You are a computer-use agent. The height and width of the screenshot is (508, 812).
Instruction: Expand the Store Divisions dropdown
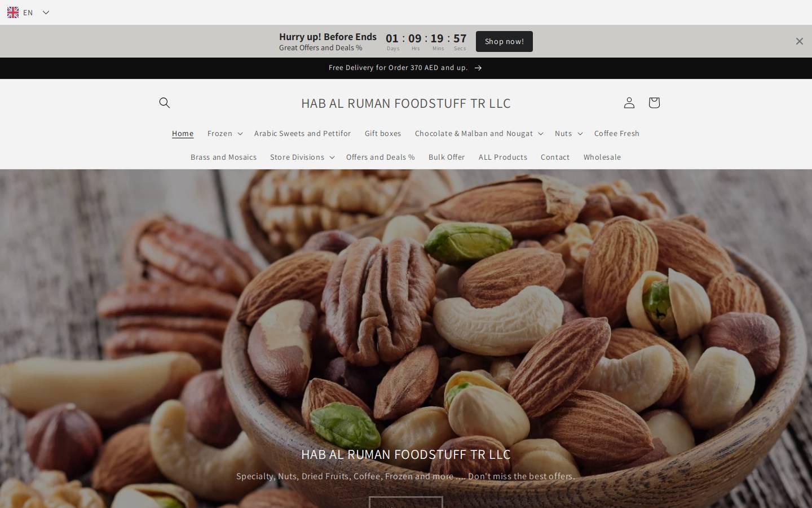(302, 157)
